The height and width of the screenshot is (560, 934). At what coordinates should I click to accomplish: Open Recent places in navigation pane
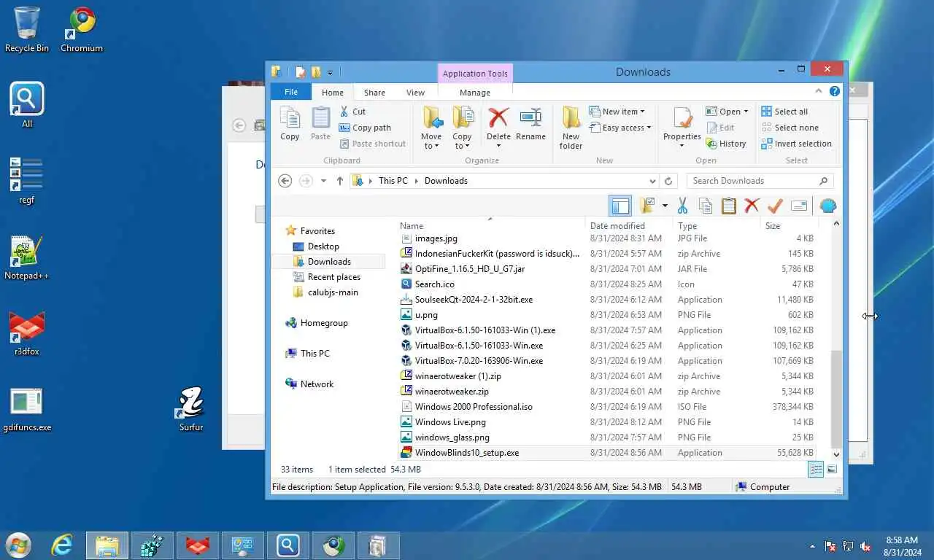tap(334, 277)
